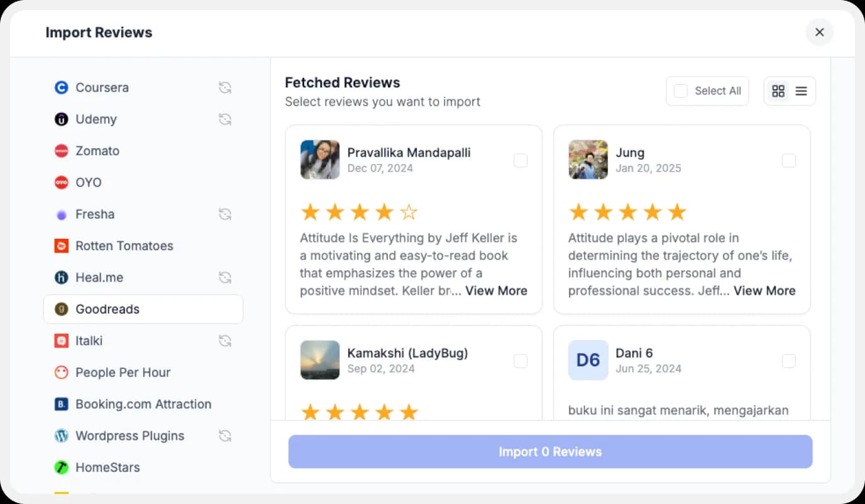Screen dimensions: 865x504
Task: Open the Zomato reviews source
Action: point(61,151)
